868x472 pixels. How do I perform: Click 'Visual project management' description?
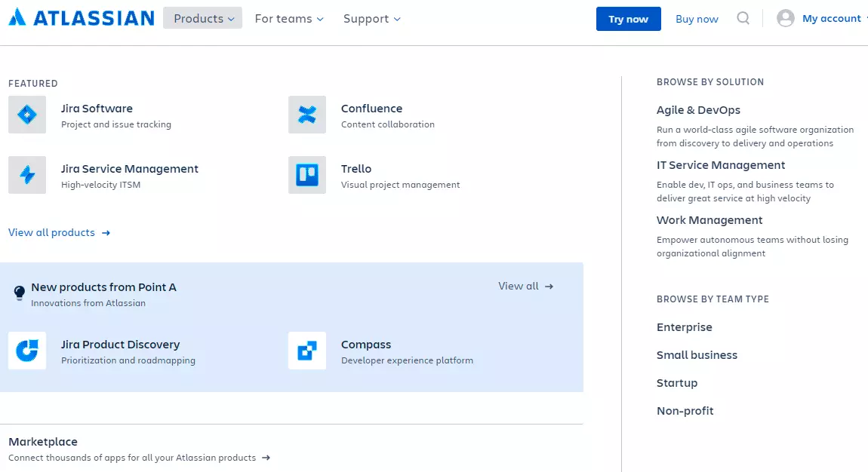[400, 185]
